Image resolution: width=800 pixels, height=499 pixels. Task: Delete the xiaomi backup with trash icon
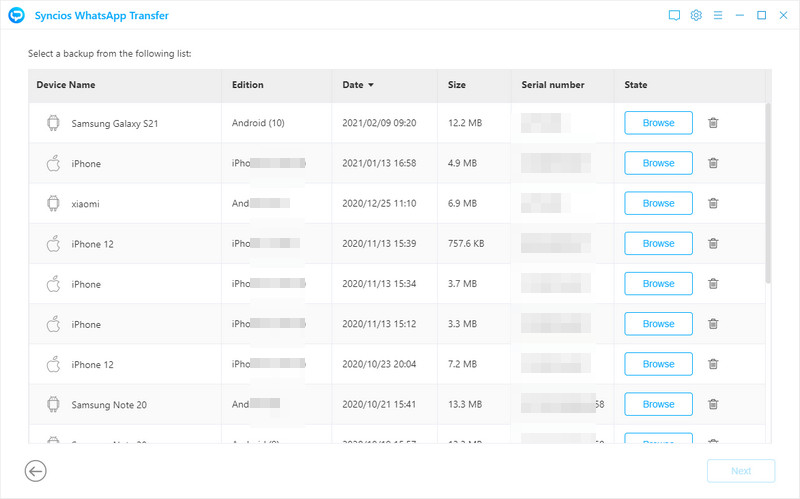coord(713,203)
